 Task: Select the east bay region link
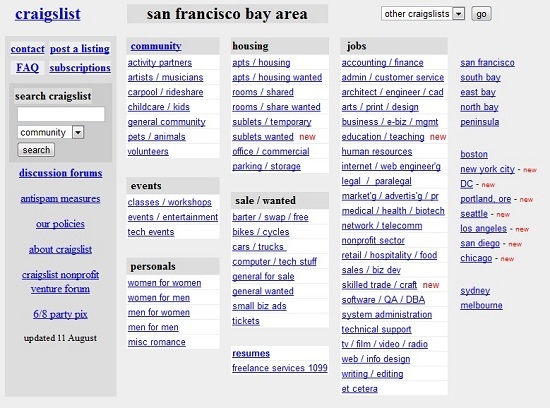[478, 92]
